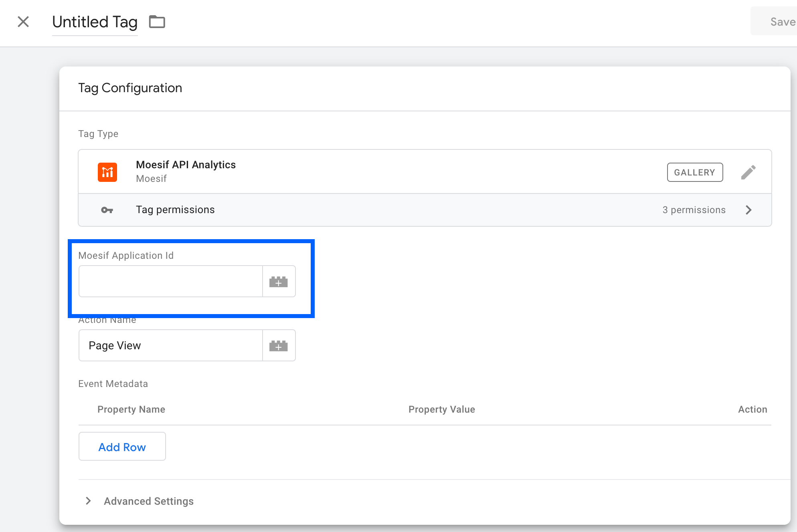
Task: Click the GALLERY badge
Action: pyautogui.click(x=695, y=172)
